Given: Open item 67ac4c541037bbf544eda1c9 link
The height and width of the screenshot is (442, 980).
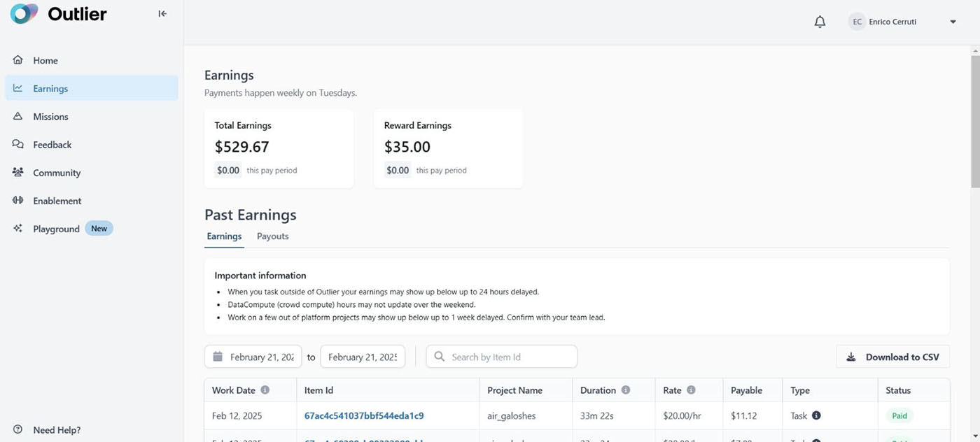Looking at the screenshot, I should [364, 415].
